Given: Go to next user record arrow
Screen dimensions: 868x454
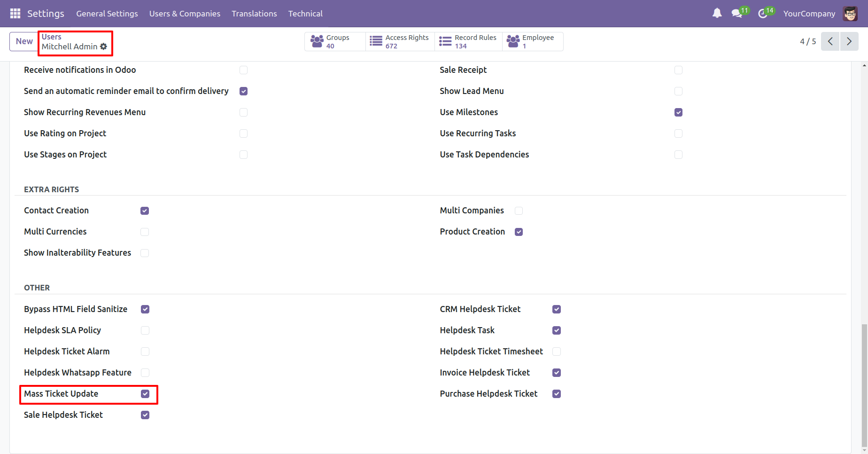Looking at the screenshot, I should (x=849, y=41).
